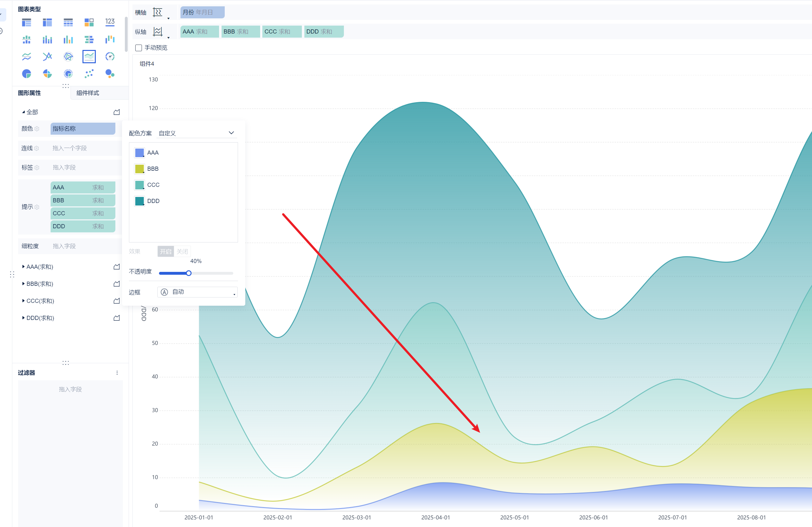Pick the KPI 123 indicator card icon
Viewport: 812px width, 527px height.
110,22
